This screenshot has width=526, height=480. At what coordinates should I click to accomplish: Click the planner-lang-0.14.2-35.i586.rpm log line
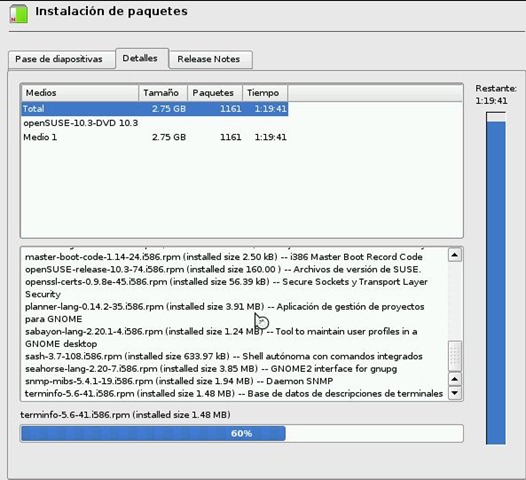click(x=225, y=313)
